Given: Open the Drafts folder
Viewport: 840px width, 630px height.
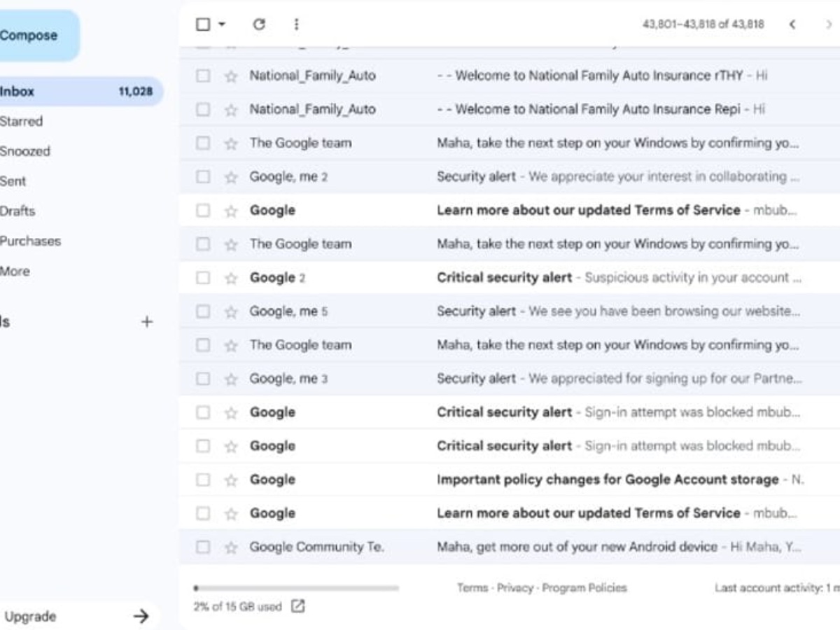Looking at the screenshot, I should [x=17, y=211].
